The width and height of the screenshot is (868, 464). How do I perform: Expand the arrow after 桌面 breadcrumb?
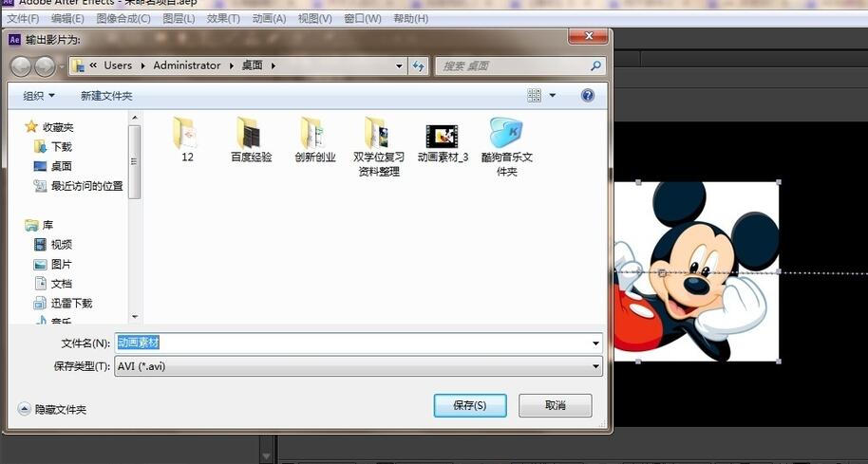(273, 65)
